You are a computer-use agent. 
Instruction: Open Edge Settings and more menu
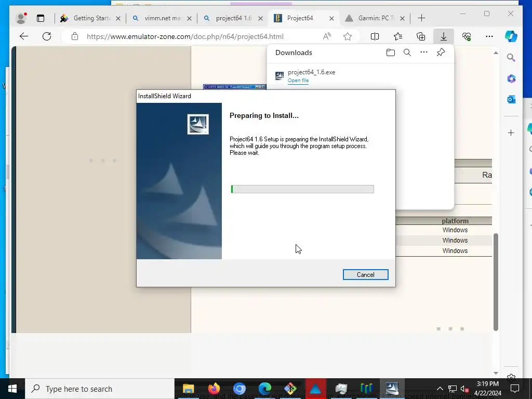pyautogui.click(x=489, y=36)
